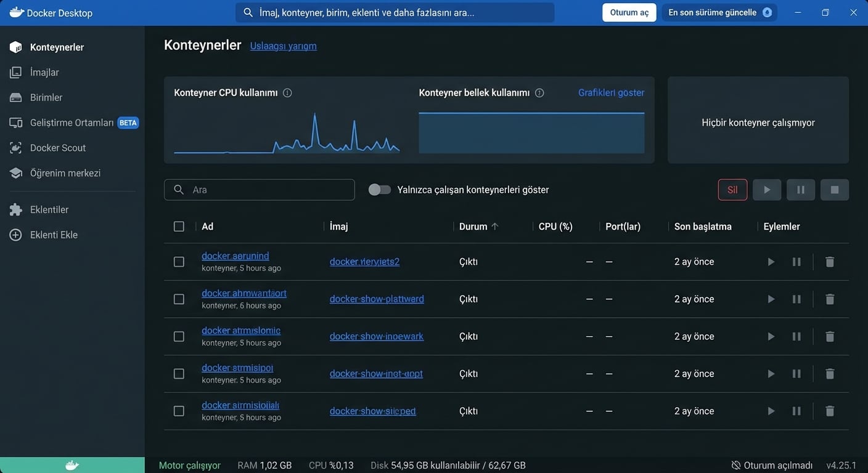
Task: Click the red Sil button
Action: pyautogui.click(x=732, y=190)
